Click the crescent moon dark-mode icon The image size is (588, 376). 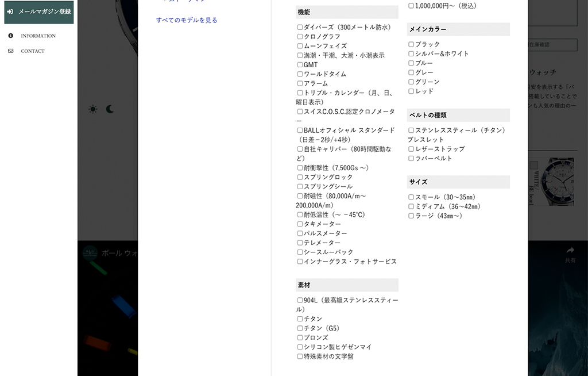110,109
